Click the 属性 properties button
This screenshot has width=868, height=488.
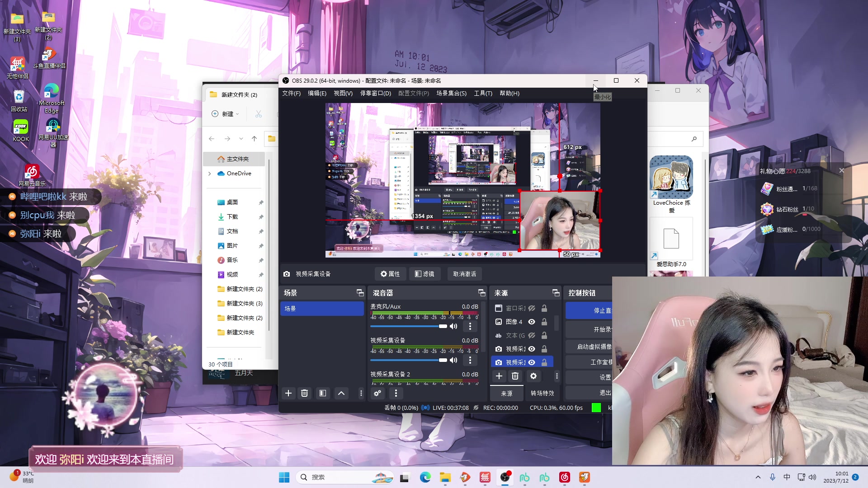point(390,274)
